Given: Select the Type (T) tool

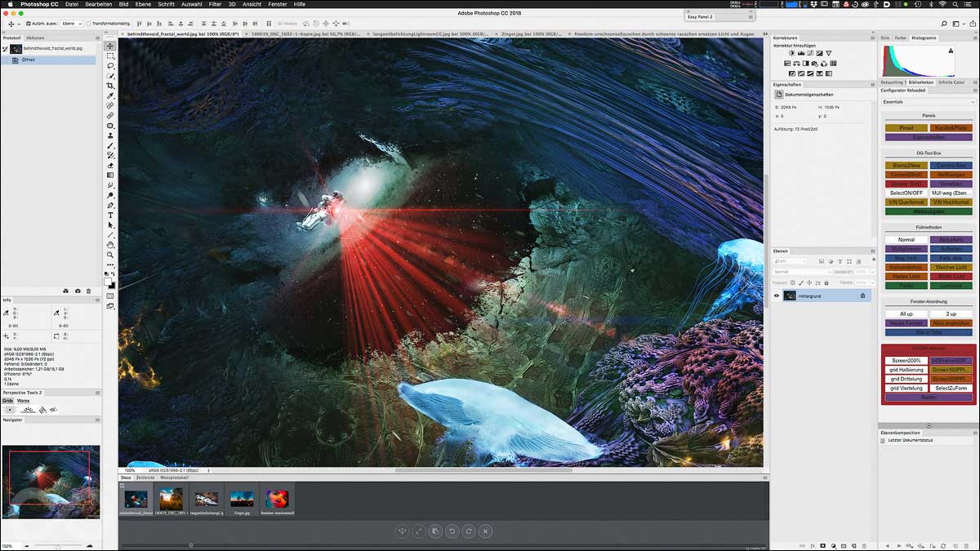Looking at the screenshot, I should click(110, 215).
